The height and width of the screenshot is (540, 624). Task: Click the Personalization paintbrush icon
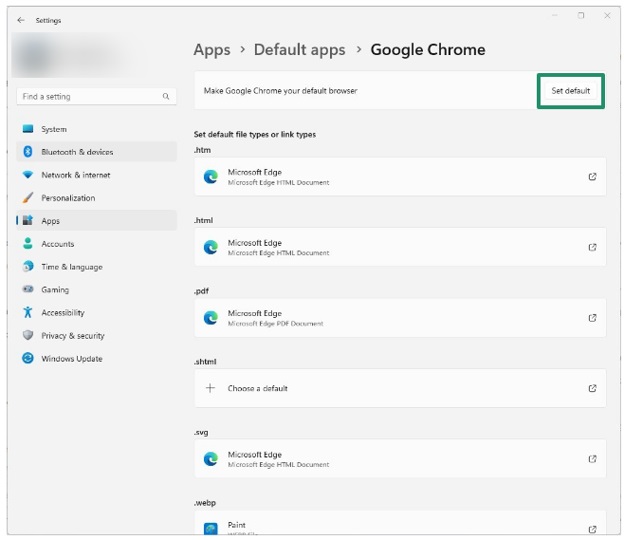[x=28, y=197]
